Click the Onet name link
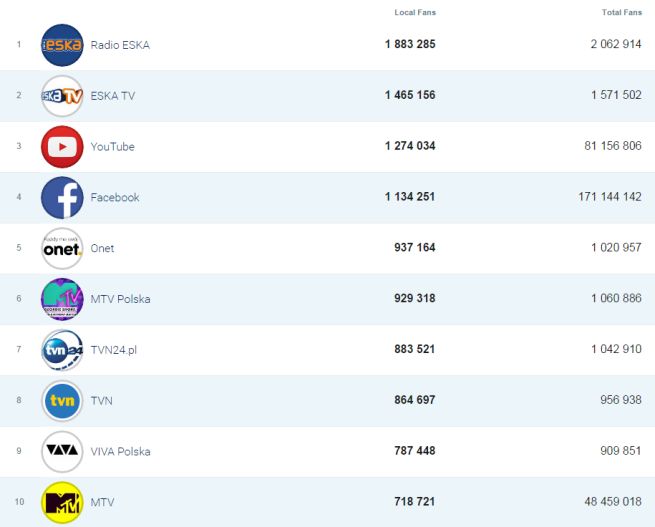Viewport: 655px width, 527px height. click(102, 249)
